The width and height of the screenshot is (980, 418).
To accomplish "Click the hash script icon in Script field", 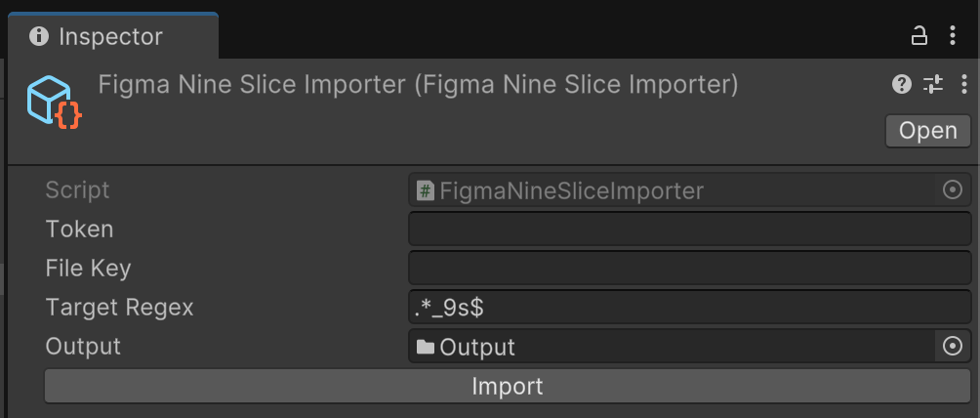I will [426, 190].
